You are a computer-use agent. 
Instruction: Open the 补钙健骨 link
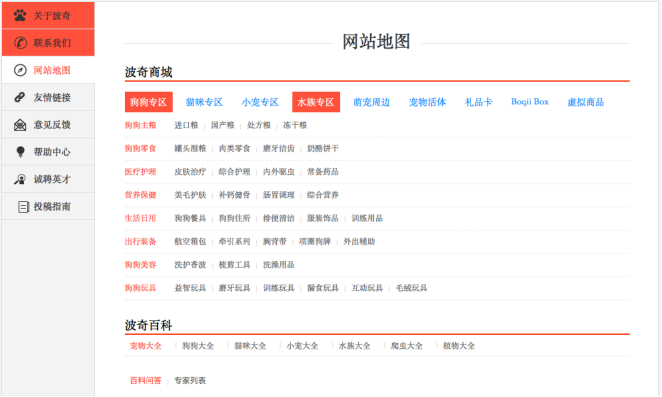234,195
